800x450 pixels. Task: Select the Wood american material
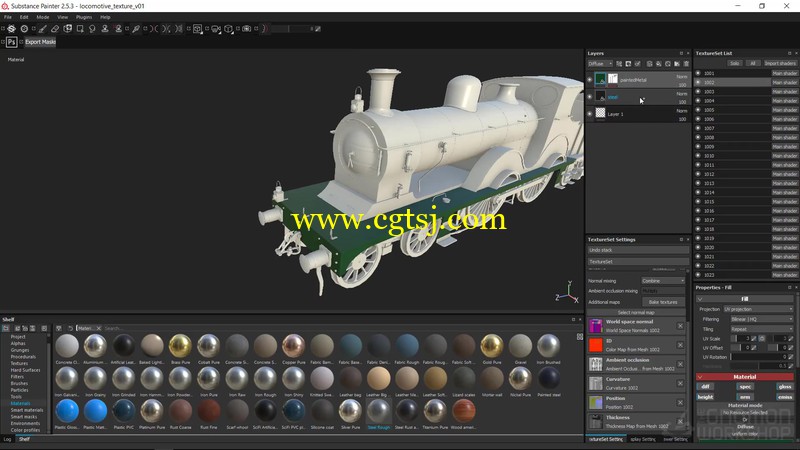coord(464,414)
